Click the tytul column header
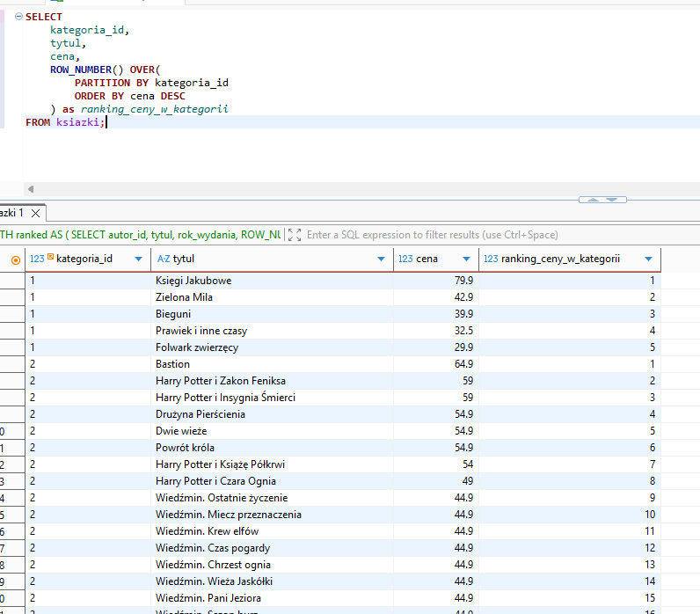 pyautogui.click(x=184, y=259)
